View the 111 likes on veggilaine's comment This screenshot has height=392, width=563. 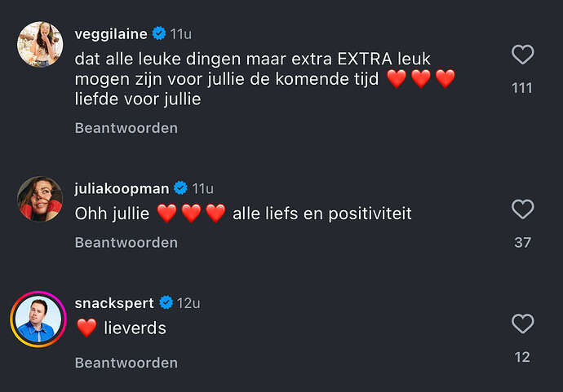coord(522,88)
